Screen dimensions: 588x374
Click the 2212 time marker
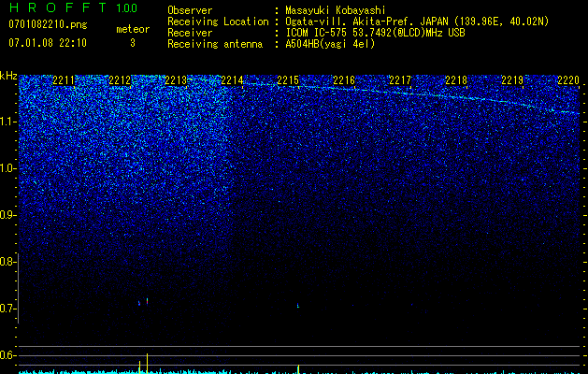120,80
